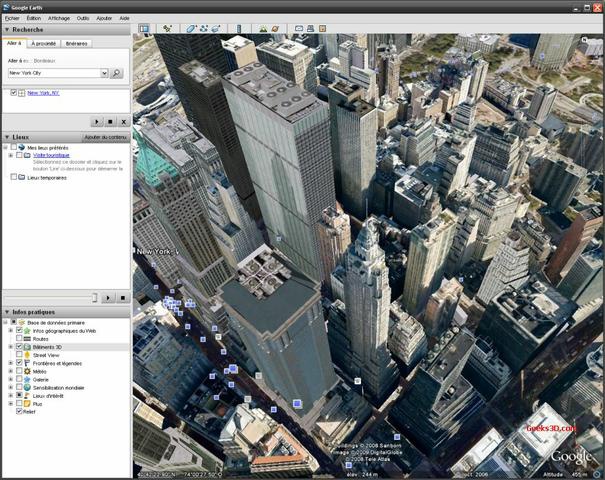Clear search results with X button

point(123,121)
